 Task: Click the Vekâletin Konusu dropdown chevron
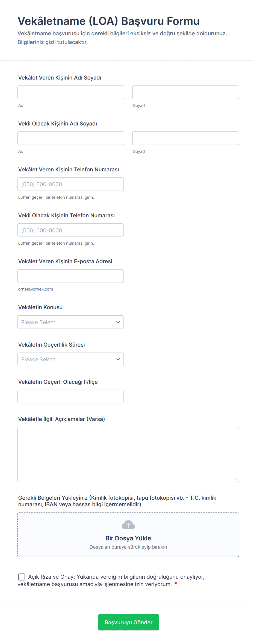pos(118,322)
